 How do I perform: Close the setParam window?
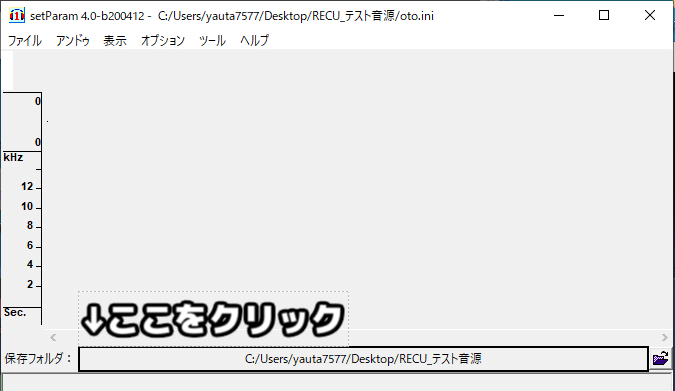[x=650, y=16]
